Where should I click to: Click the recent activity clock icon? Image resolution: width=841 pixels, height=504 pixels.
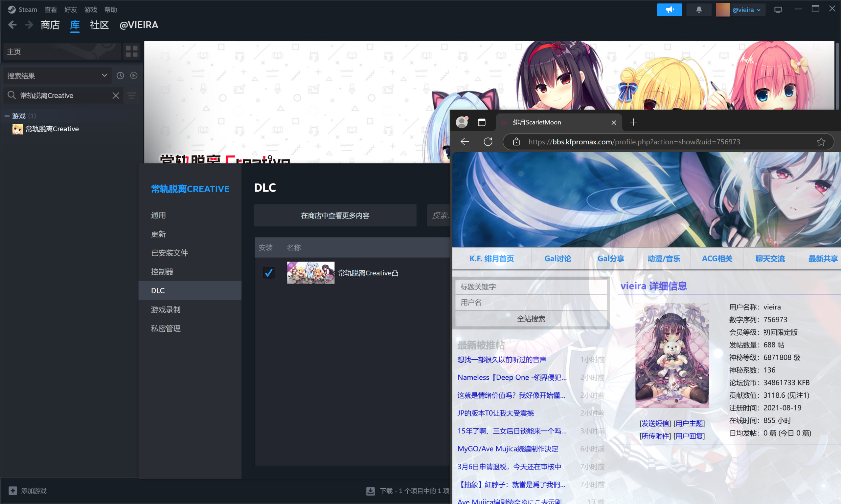point(120,75)
